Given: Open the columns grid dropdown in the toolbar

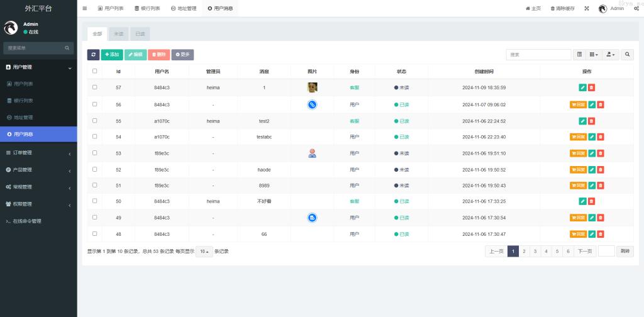Looking at the screenshot, I should tap(594, 55).
